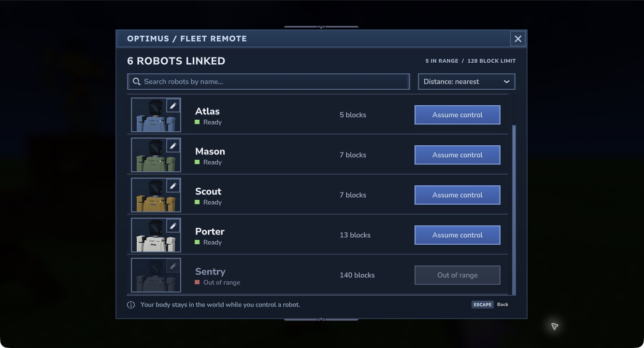
Task: Click the Scout robot name
Action: (x=208, y=191)
